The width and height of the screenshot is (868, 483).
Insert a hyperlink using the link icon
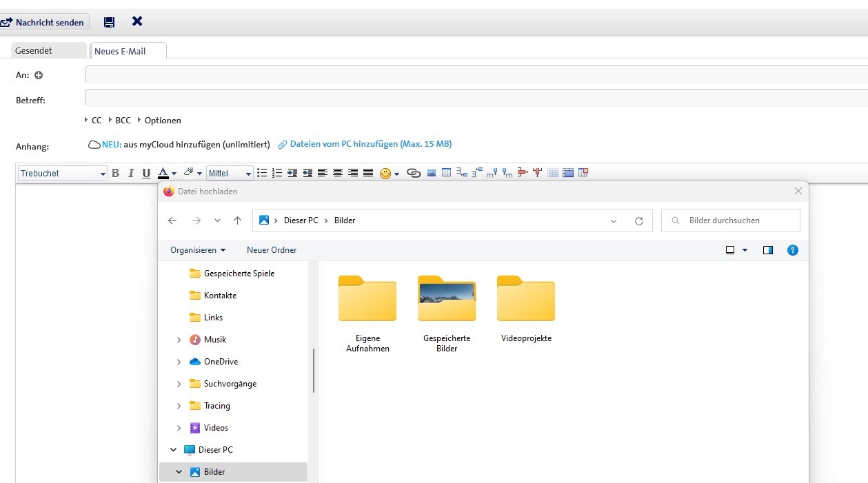pyautogui.click(x=414, y=173)
